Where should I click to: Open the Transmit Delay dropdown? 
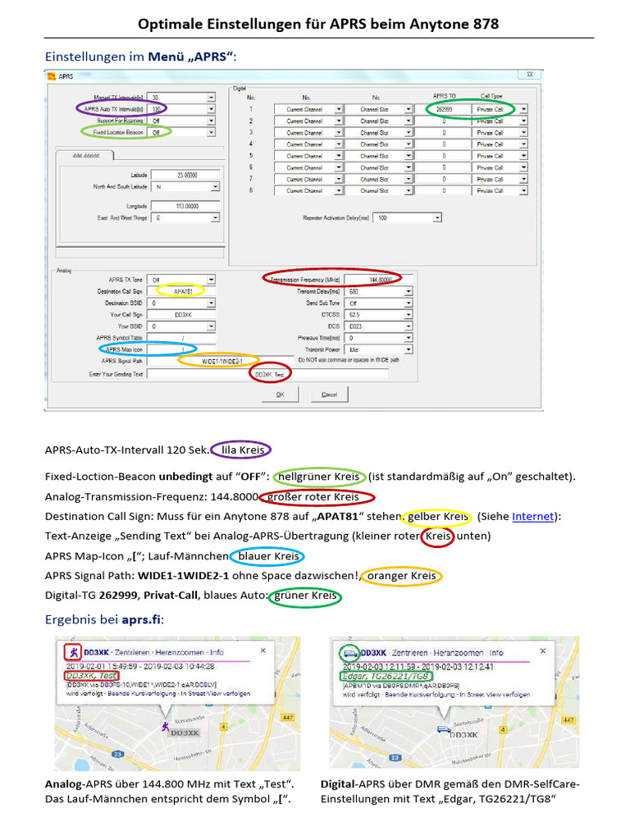(x=409, y=291)
